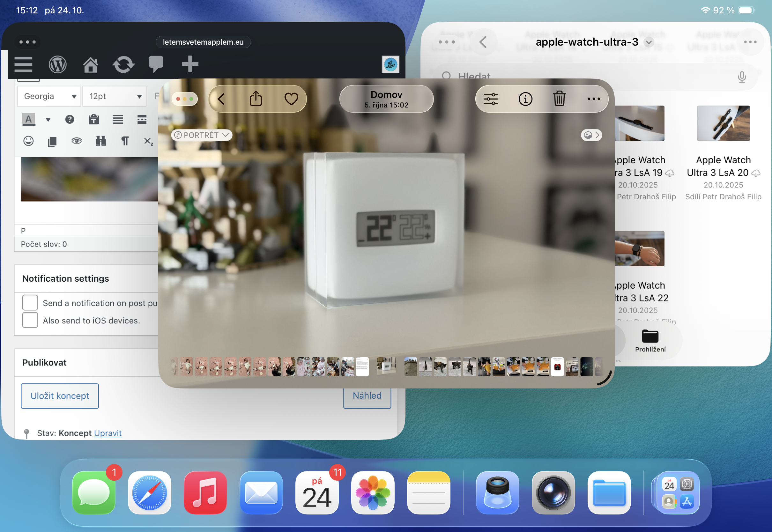Select the Prohlížení tab in Files
The width and height of the screenshot is (772, 532).
click(650, 340)
